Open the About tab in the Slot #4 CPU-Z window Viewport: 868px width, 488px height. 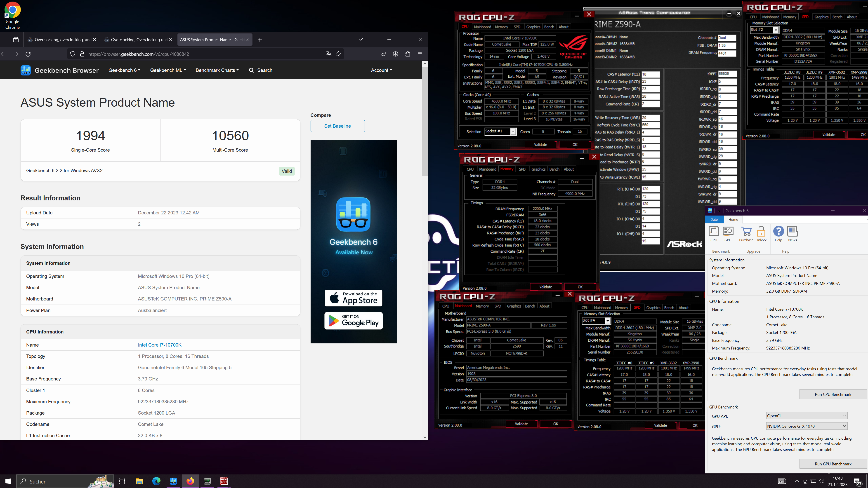point(683,308)
